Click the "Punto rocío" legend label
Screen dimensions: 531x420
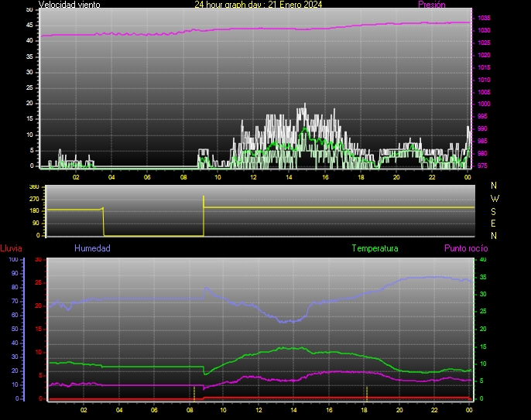point(466,248)
